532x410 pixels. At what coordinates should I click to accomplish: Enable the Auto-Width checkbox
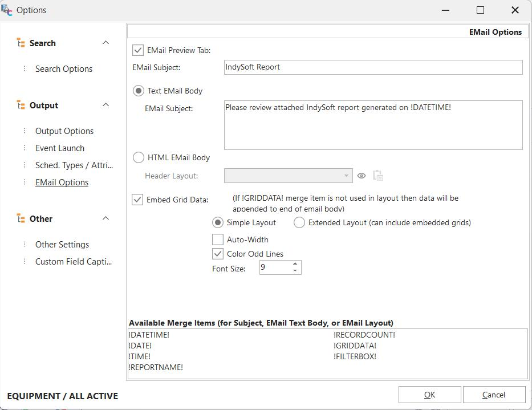[x=218, y=239]
